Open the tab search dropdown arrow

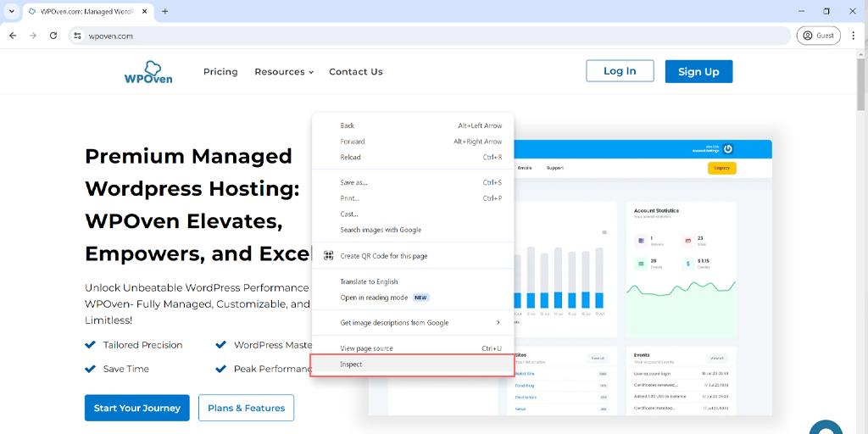[x=11, y=11]
